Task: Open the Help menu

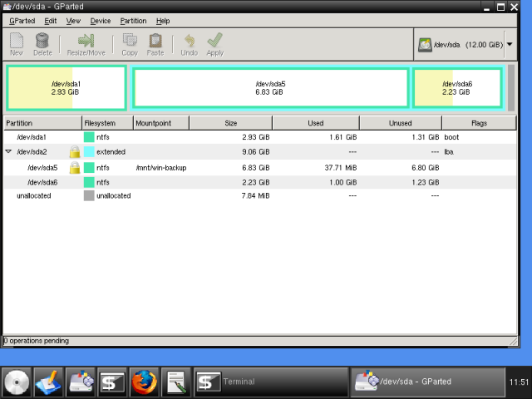Action: click(163, 21)
